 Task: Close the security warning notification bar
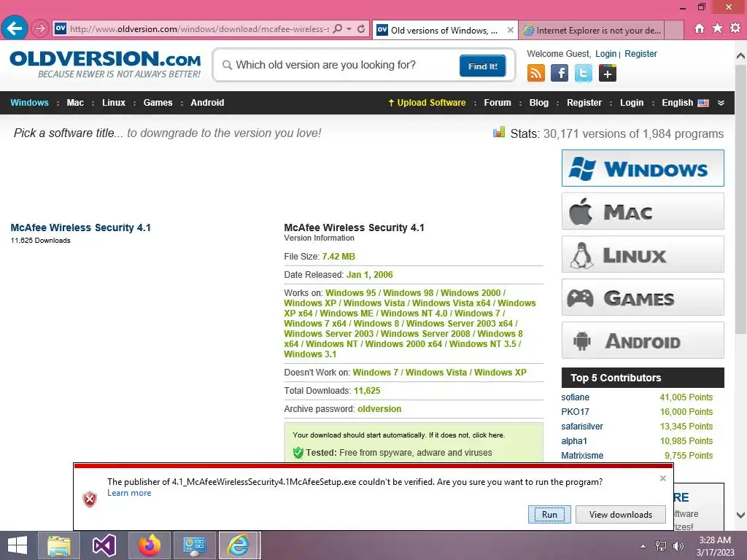[662, 478]
